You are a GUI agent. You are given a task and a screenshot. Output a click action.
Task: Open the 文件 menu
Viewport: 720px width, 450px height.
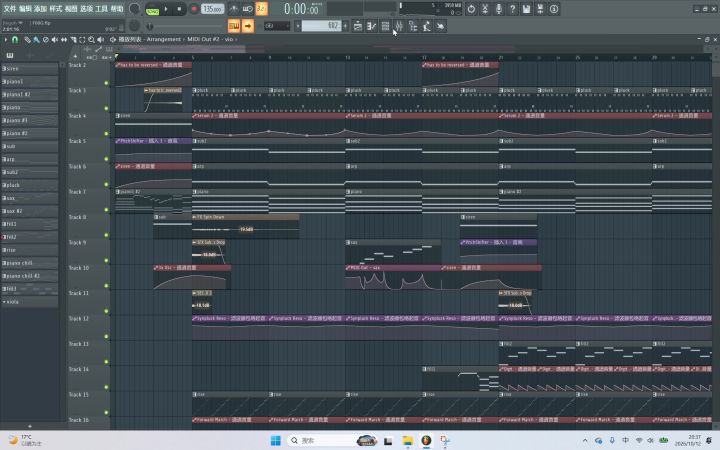[10, 8]
